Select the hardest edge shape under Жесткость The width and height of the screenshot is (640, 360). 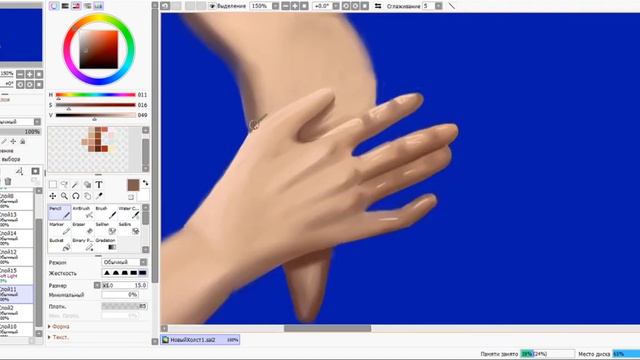coord(142,273)
